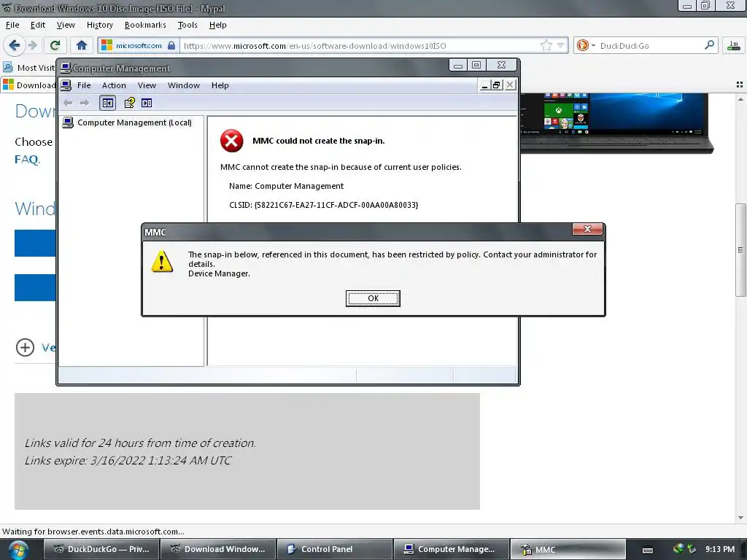The width and height of the screenshot is (747, 560).
Task: Click the browser vertical scrollbar thumb
Action: [x=740, y=250]
